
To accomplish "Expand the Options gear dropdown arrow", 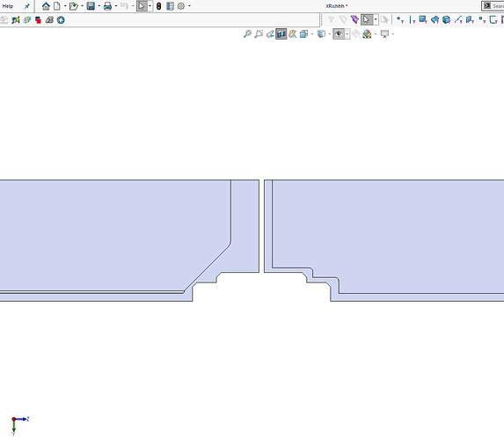I will click(x=189, y=6).
